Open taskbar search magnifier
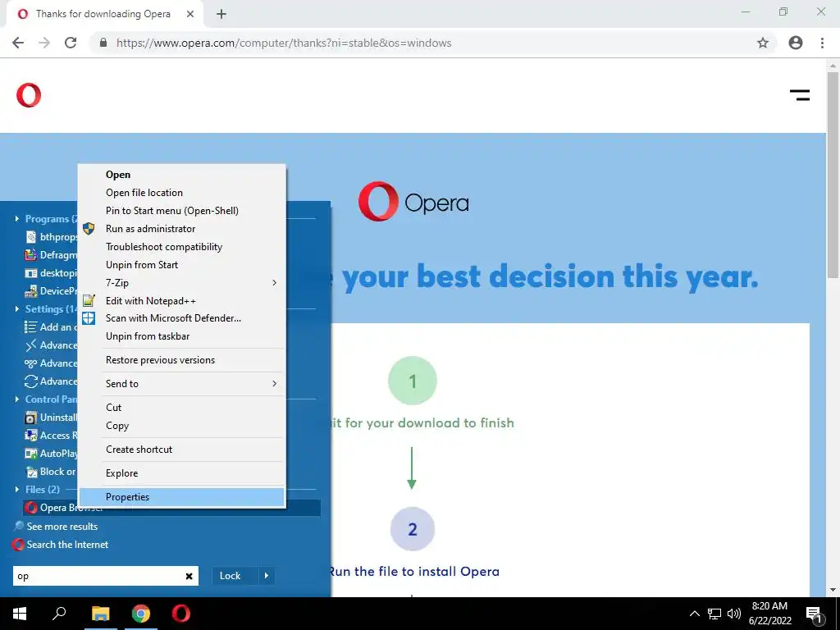Viewport: 840px width, 630px height. click(59, 614)
